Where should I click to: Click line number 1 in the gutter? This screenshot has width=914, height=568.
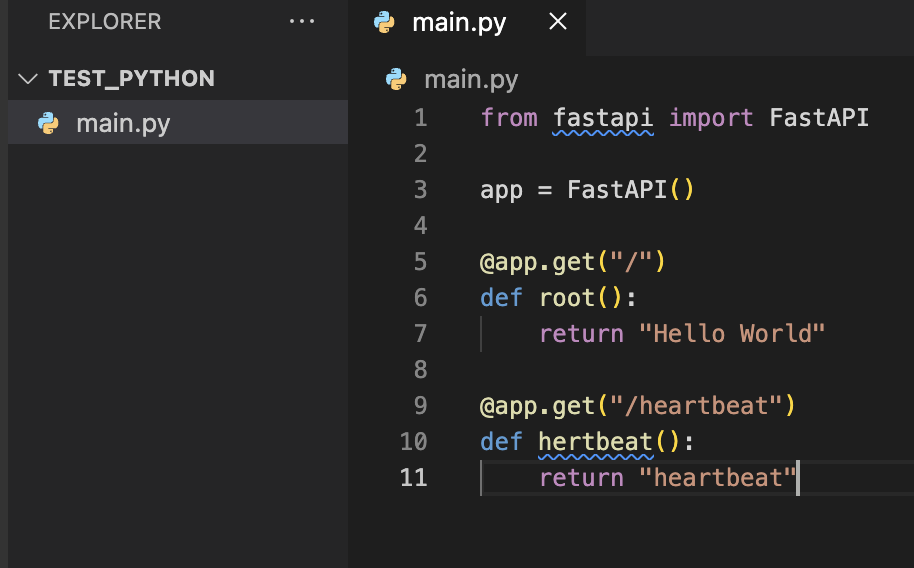pos(421,118)
